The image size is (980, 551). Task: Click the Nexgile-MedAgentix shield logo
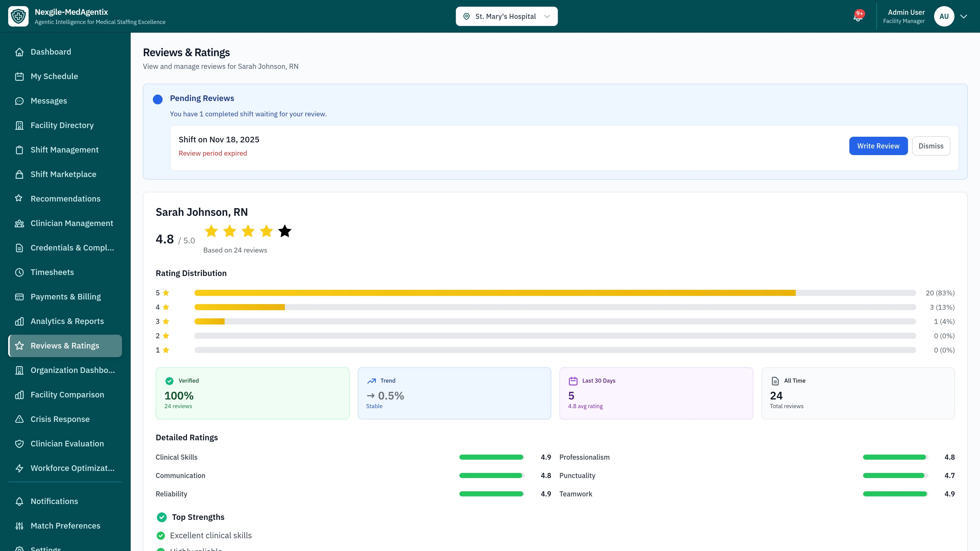18,16
